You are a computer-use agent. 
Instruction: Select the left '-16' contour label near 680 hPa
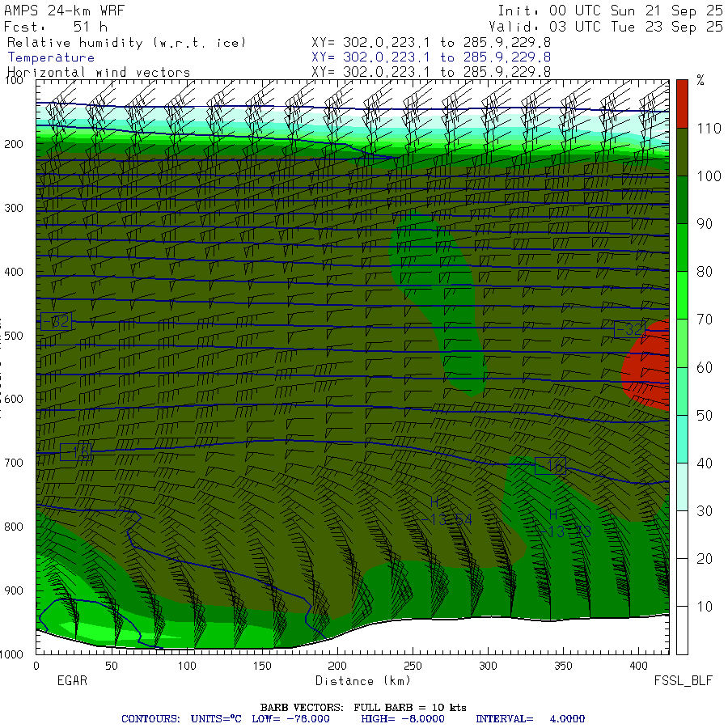76,451
